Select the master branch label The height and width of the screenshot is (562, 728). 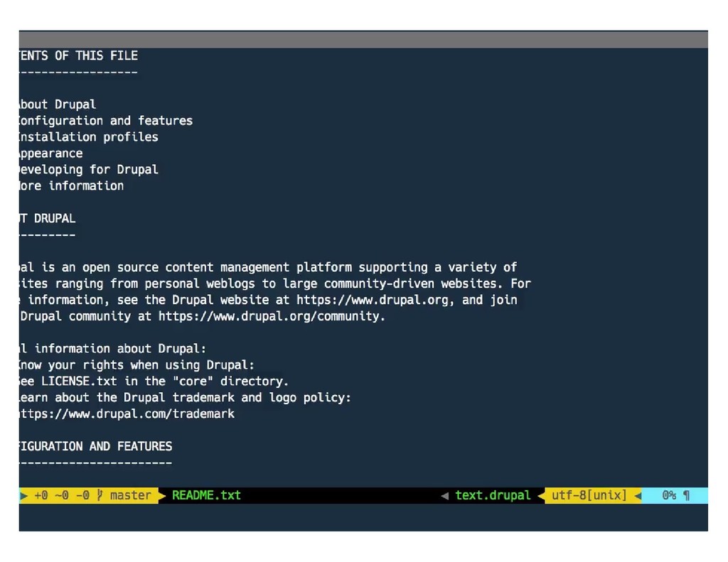[131, 495]
